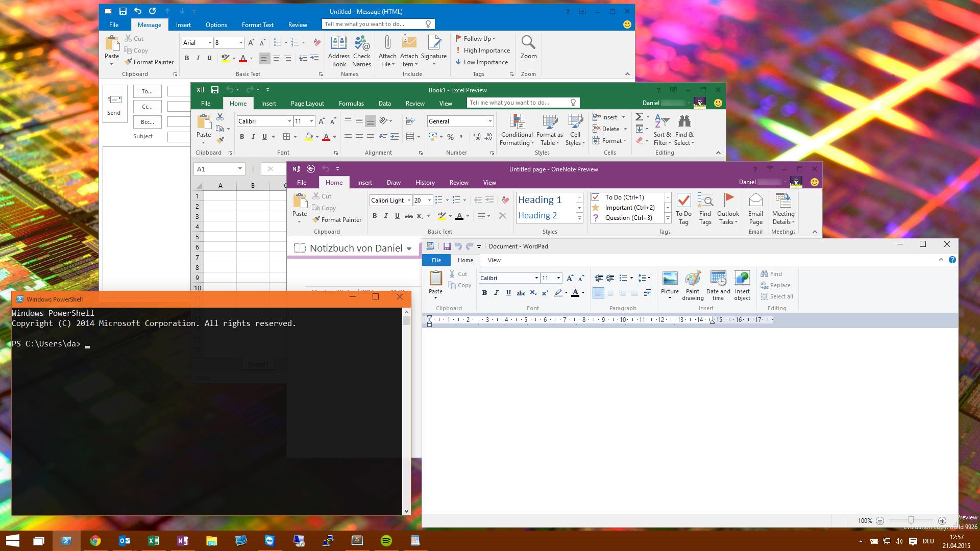
Task: Open Address Book in Outlook message
Action: (339, 51)
